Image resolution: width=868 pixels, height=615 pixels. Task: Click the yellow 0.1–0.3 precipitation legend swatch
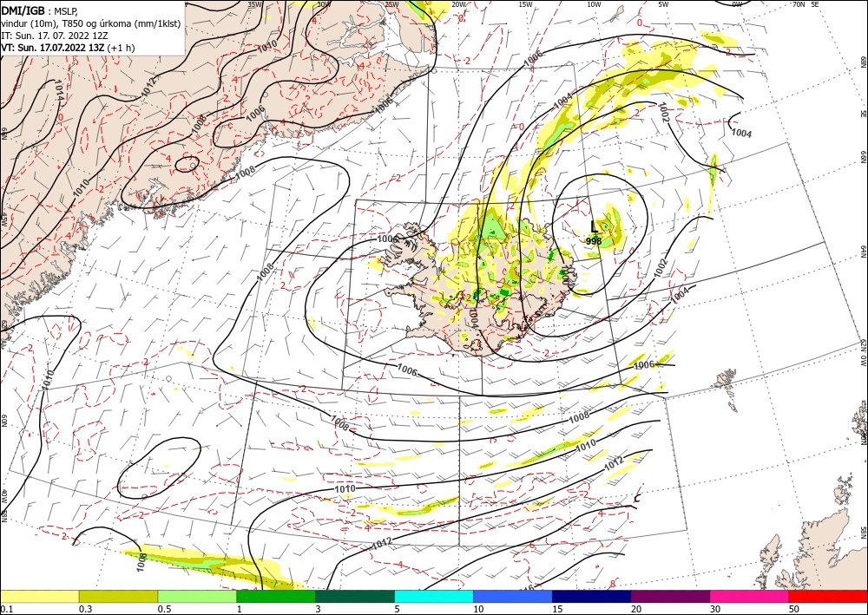[39, 596]
